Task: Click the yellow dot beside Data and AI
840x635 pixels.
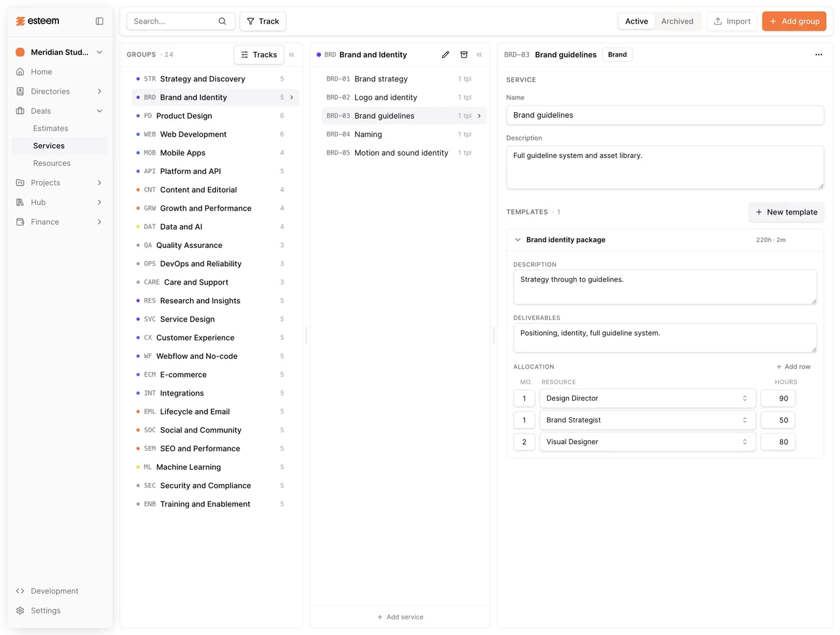Action: pos(138,226)
